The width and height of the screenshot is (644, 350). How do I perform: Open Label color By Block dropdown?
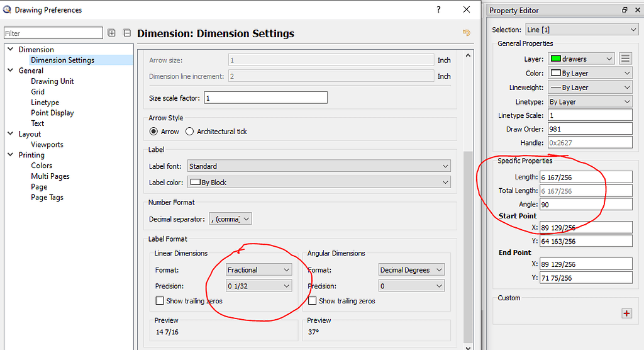tap(319, 182)
